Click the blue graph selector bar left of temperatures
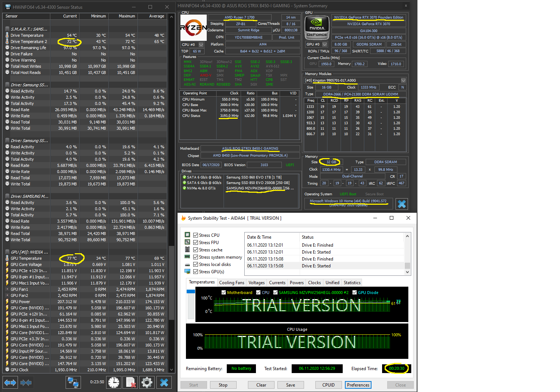This screenshot has width=560, height=392. pyautogui.click(x=191, y=291)
